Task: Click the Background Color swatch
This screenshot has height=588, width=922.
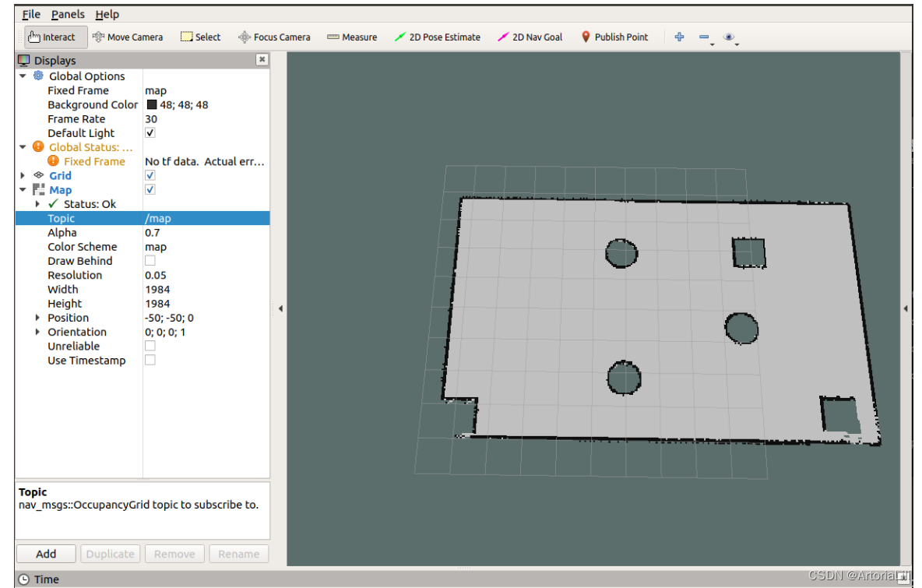Action: click(x=151, y=105)
